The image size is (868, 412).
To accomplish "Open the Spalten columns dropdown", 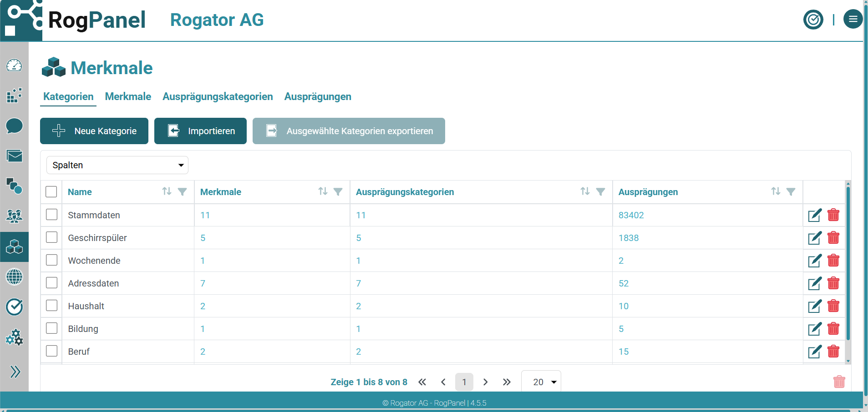I will (x=117, y=165).
